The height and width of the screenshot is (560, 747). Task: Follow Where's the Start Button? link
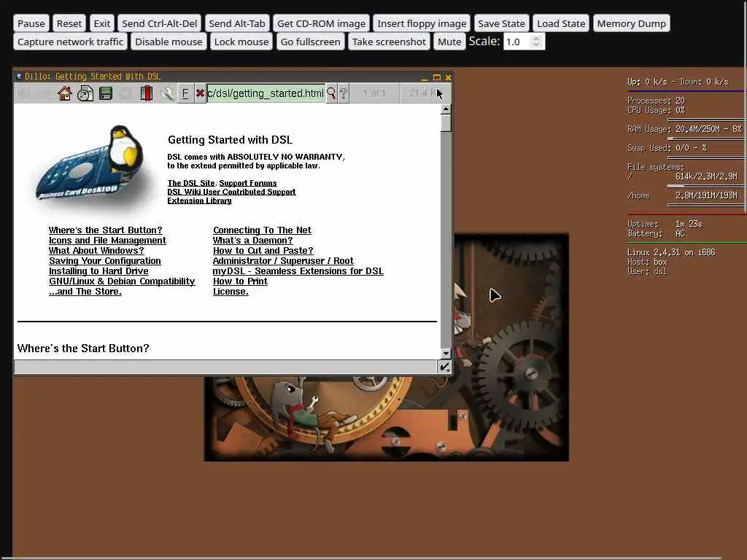(x=105, y=230)
